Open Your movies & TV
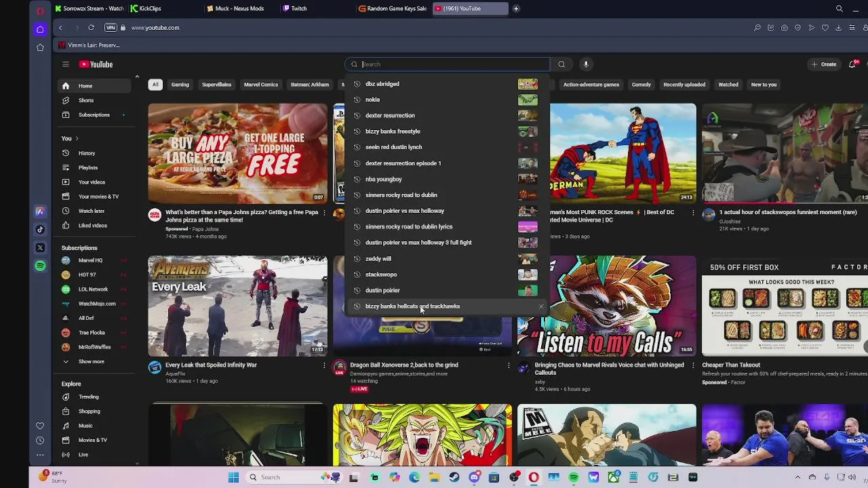 point(94,197)
